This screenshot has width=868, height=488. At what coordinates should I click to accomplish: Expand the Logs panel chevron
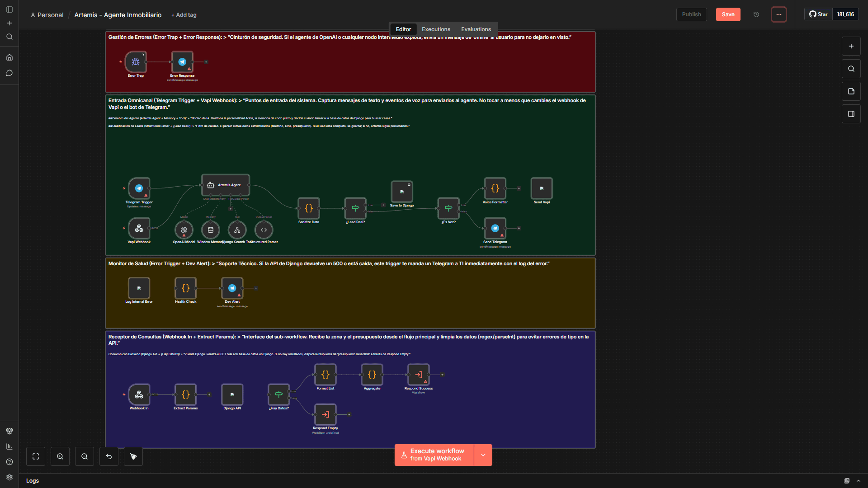(859, 481)
